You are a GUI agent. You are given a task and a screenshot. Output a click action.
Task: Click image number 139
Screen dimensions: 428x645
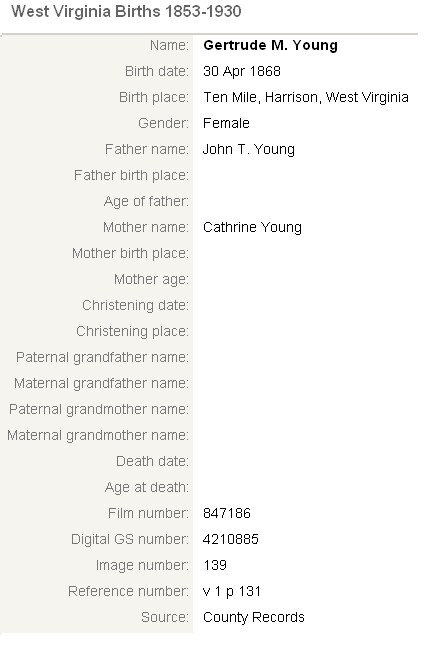click(x=215, y=565)
